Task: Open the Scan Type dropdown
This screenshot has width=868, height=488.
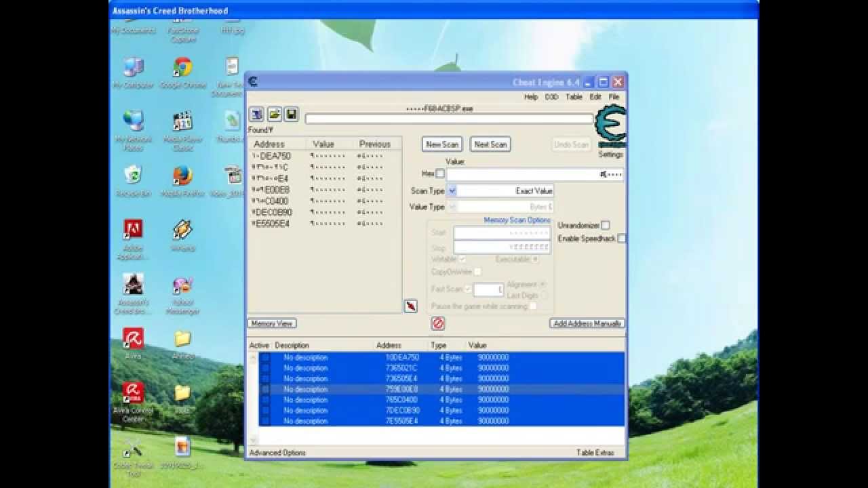Action: [452, 191]
